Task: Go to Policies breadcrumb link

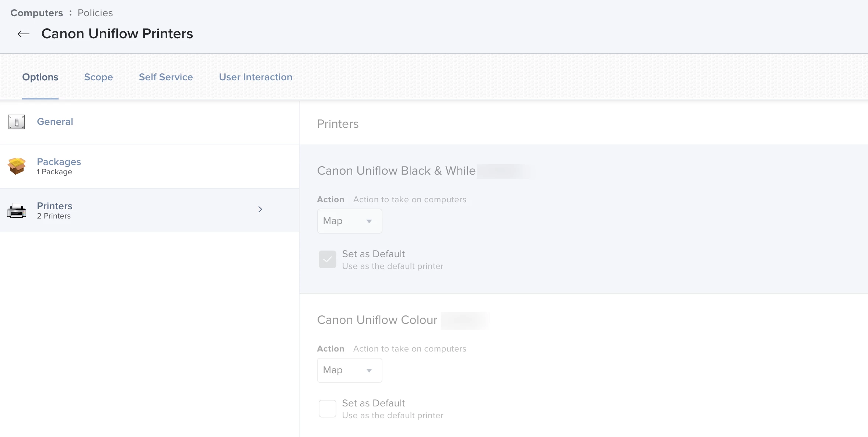Action: [x=95, y=13]
